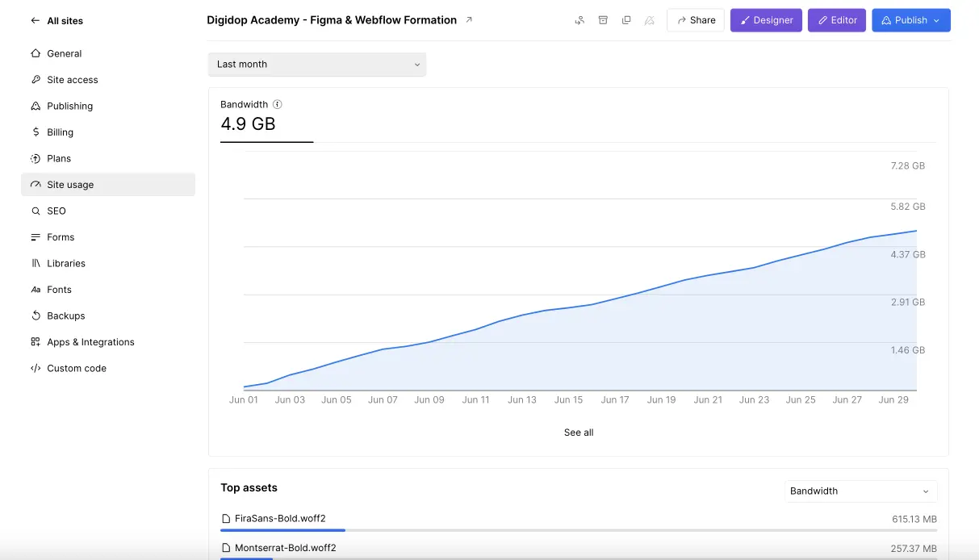Click the 7.28 GB axis label
Image resolution: width=979 pixels, height=560 pixels.
[908, 165]
